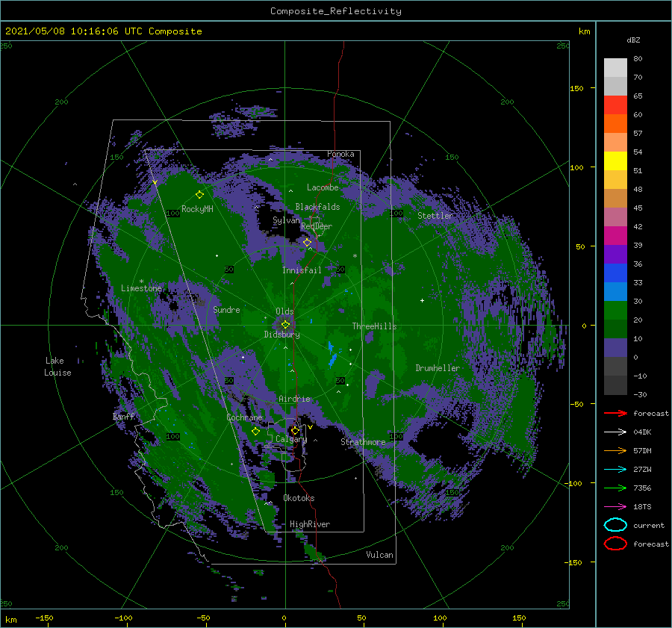The width and height of the screenshot is (672, 628).
Task: Click the red forecast arrow in legend
Action: tap(615, 413)
